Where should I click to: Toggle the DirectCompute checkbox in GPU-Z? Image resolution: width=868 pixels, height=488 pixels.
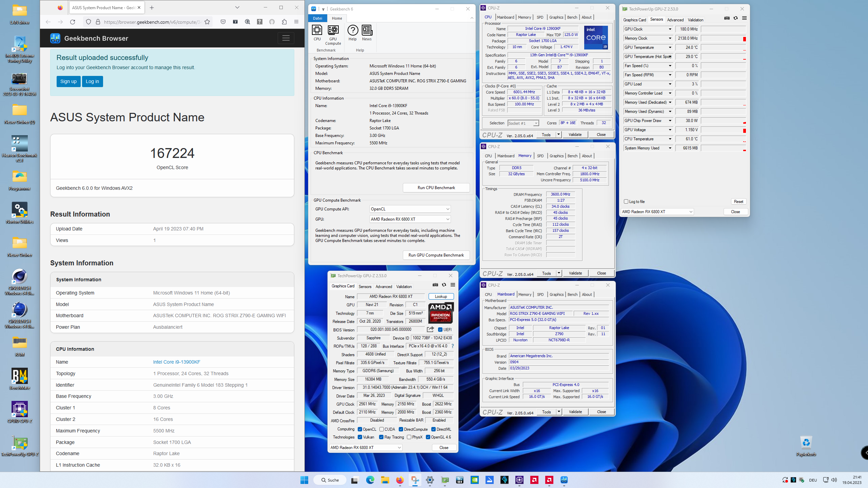pos(401,429)
